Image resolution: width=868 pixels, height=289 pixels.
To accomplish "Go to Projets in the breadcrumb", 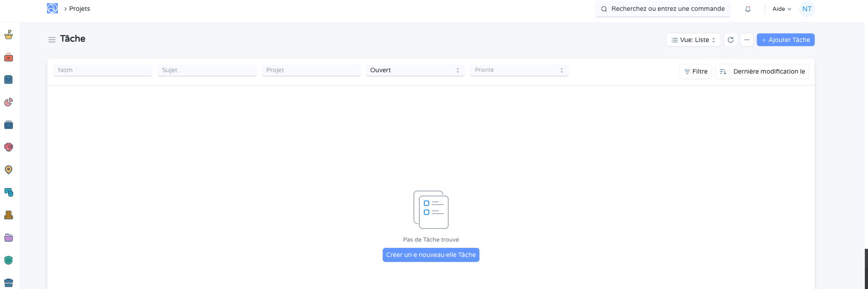I will [80, 9].
